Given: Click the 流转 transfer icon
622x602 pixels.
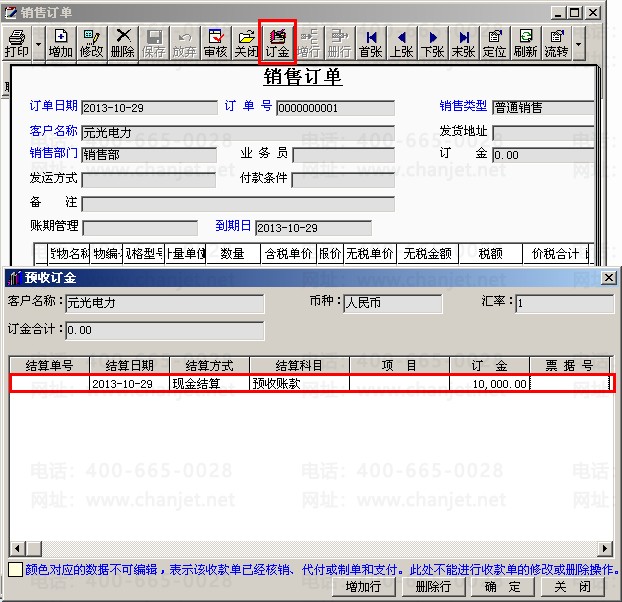Looking at the screenshot, I should [x=556, y=43].
